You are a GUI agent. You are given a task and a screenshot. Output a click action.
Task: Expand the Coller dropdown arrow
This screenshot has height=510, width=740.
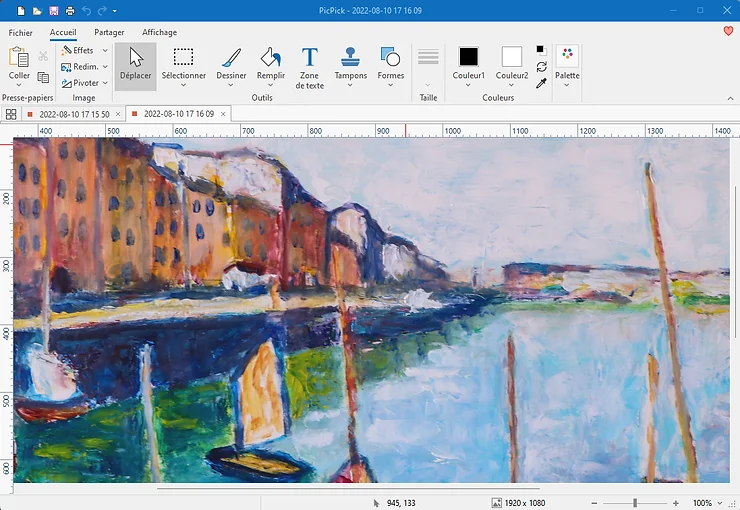coord(19,85)
